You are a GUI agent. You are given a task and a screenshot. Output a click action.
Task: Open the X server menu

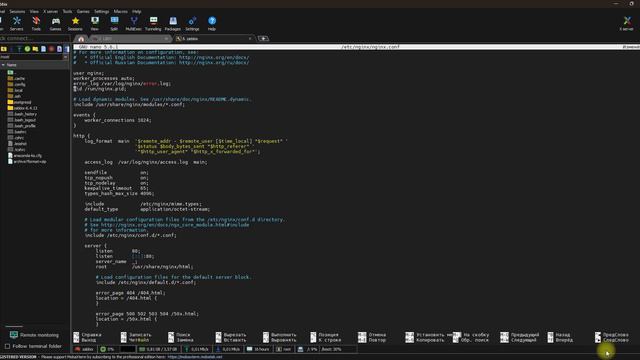click(51, 11)
